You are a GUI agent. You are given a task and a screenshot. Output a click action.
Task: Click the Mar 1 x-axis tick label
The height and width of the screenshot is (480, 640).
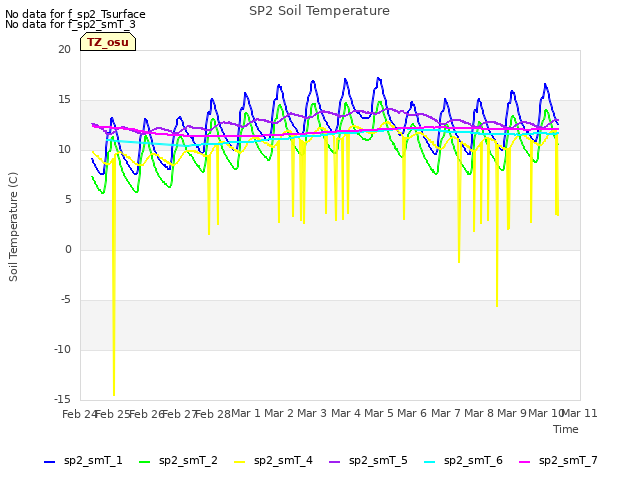[x=246, y=413]
